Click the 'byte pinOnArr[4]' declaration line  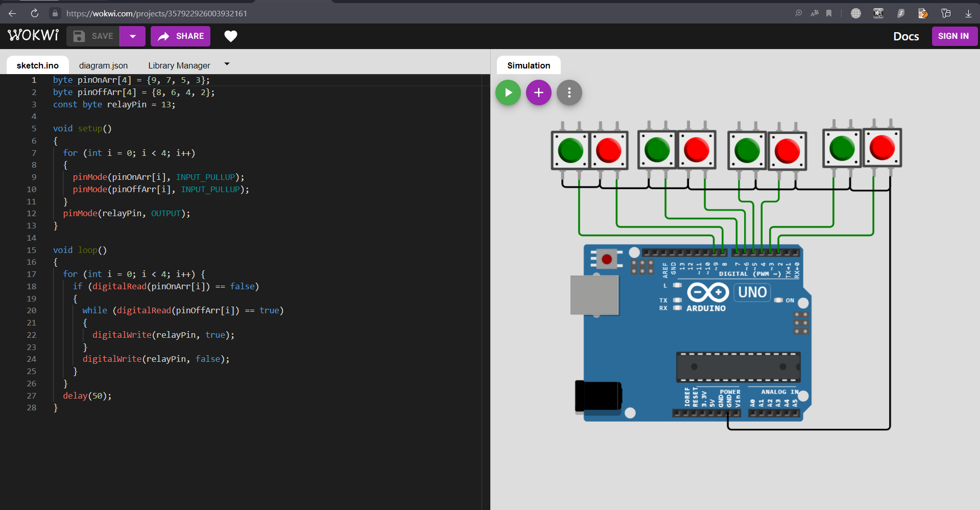tap(131, 80)
